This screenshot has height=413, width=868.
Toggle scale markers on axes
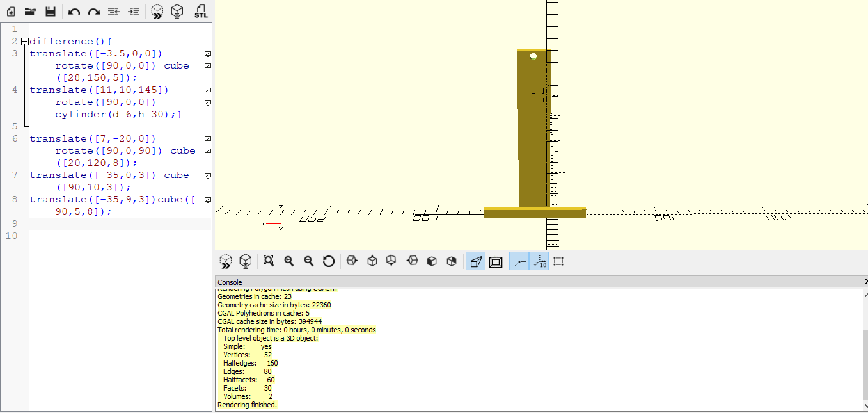coord(539,261)
